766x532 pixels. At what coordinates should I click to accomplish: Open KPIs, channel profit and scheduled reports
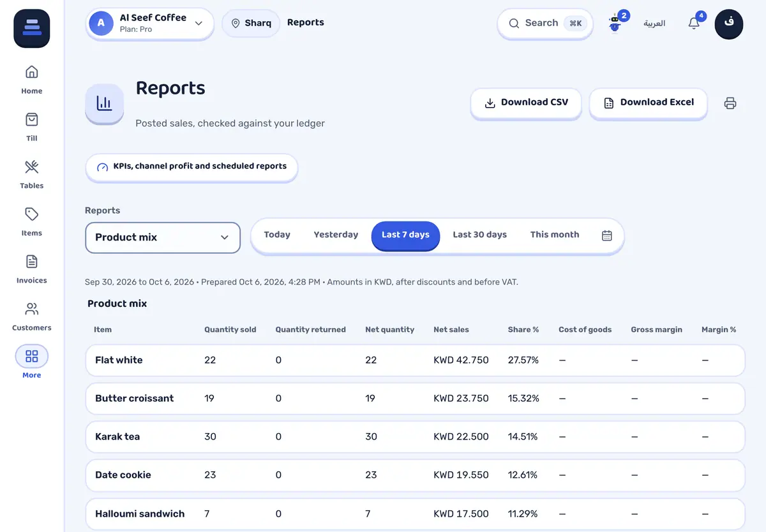coord(191,167)
